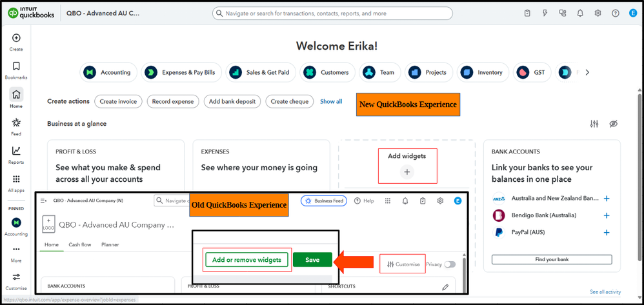Select the Team pill
Viewport: 644px width, 305px height.
point(380,72)
